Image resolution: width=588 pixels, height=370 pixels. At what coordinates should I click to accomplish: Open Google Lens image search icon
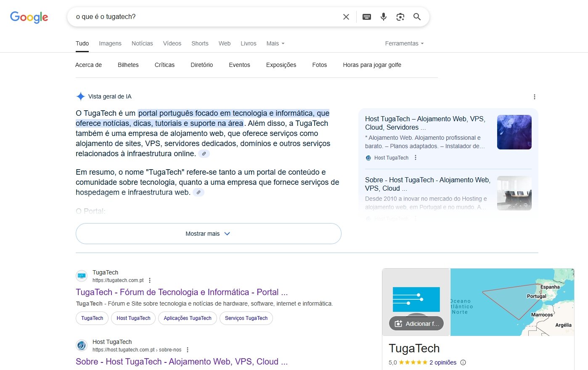tap(400, 17)
